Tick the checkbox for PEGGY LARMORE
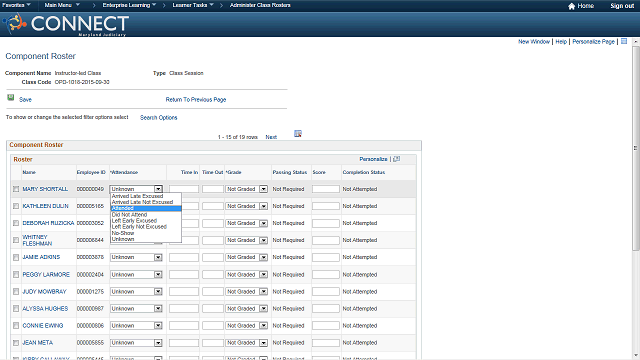Viewport: 640px width, 360px height. click(x=16, y=275)
